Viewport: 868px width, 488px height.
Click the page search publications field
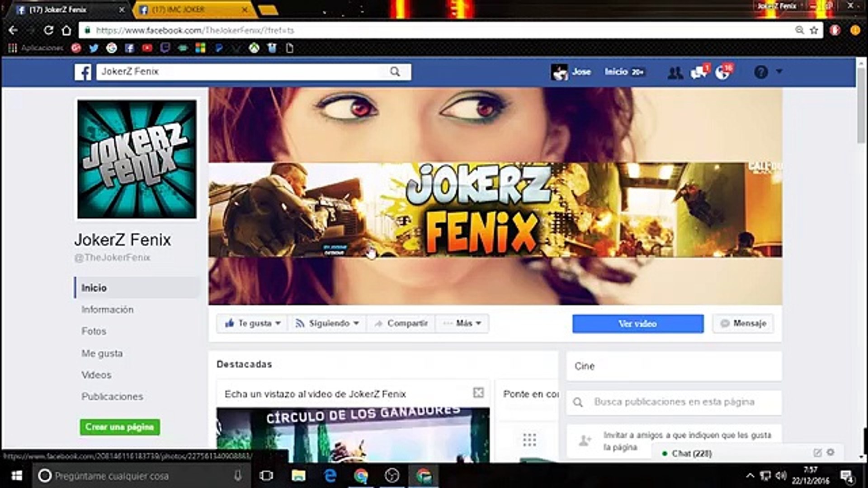click(674, 402)
